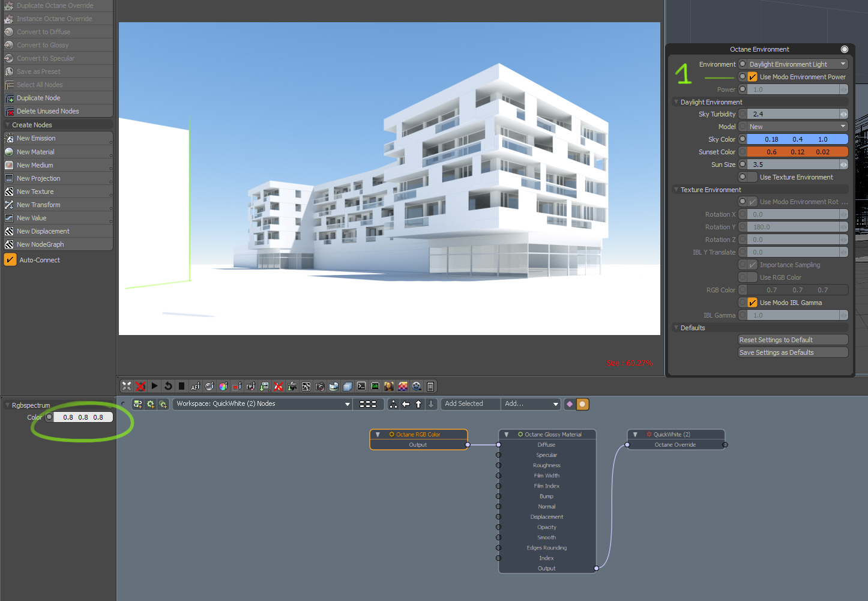Screen dimensions: 868x601
Task: Click the orange circle icon beside Add
Action: tap(582, 404)
